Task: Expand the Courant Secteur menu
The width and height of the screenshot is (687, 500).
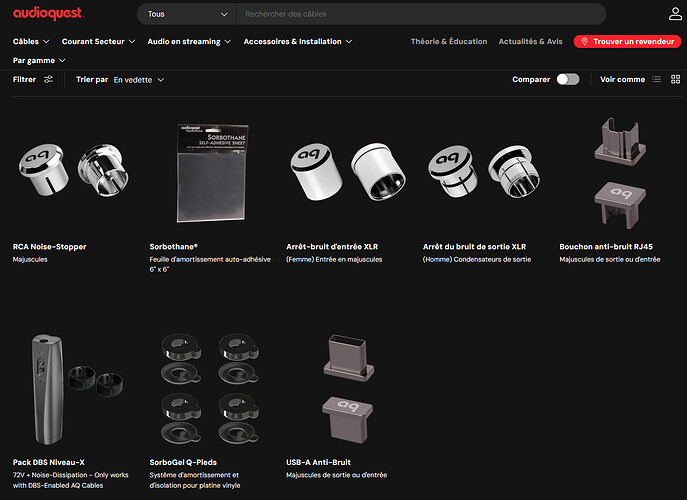Action: (98, 41)
